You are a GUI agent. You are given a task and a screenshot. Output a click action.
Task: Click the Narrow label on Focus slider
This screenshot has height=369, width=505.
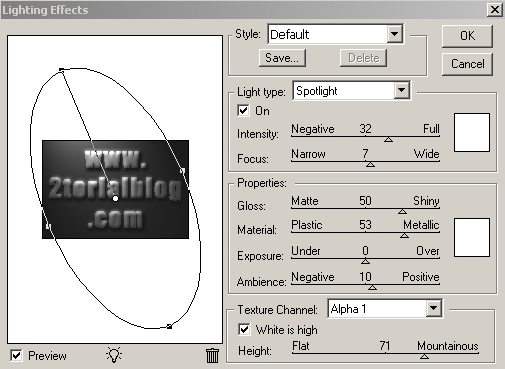pos(308,154)
